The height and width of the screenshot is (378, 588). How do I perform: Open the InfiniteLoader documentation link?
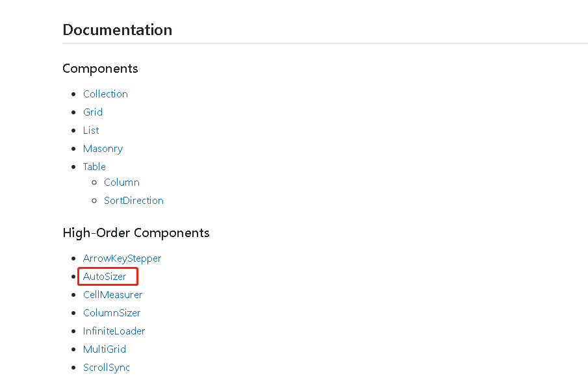pos(114,331)
